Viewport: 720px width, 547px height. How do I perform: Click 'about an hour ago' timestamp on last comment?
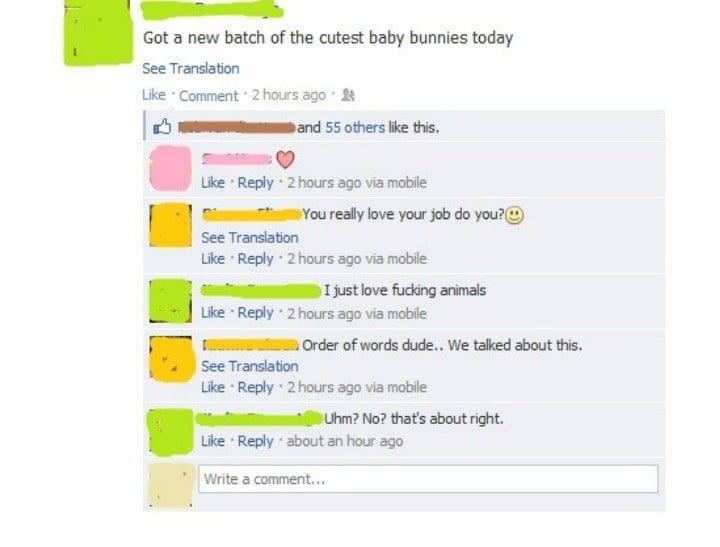[x=345, y=441]
